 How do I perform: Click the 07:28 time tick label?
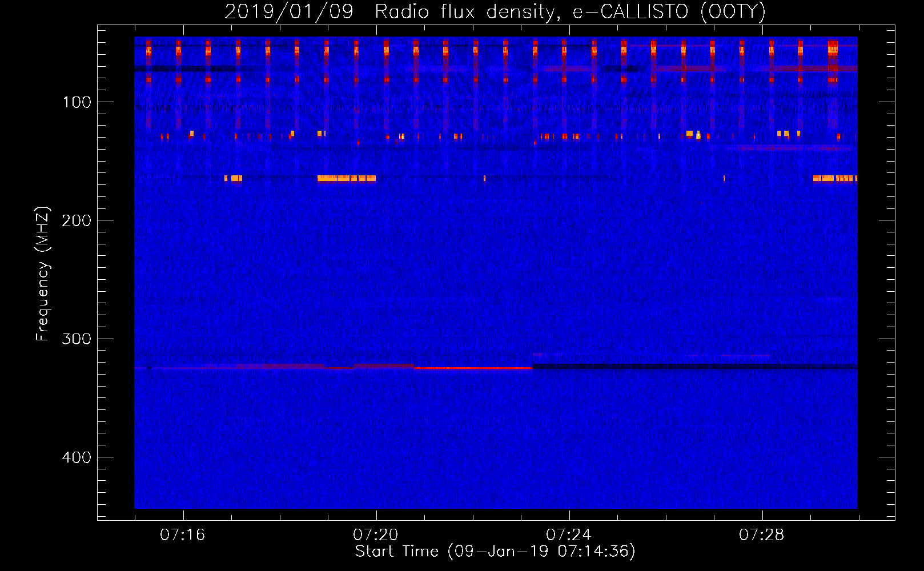tap(762, 535)
